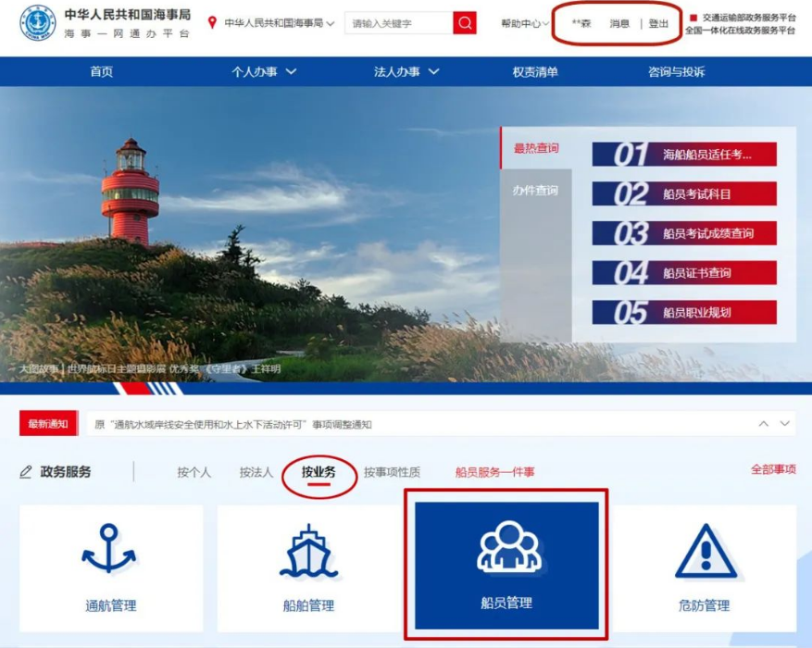Open the 帮助中心 dropdown
Viewport: 812px width, 648px height.
[523, 24]
